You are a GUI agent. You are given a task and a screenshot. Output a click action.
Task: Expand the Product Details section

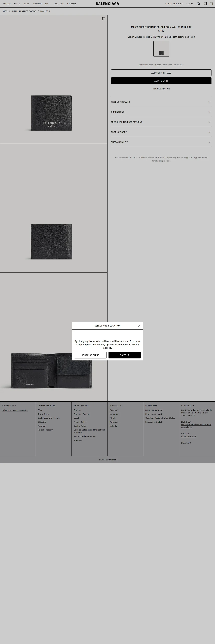pos(161,102)
